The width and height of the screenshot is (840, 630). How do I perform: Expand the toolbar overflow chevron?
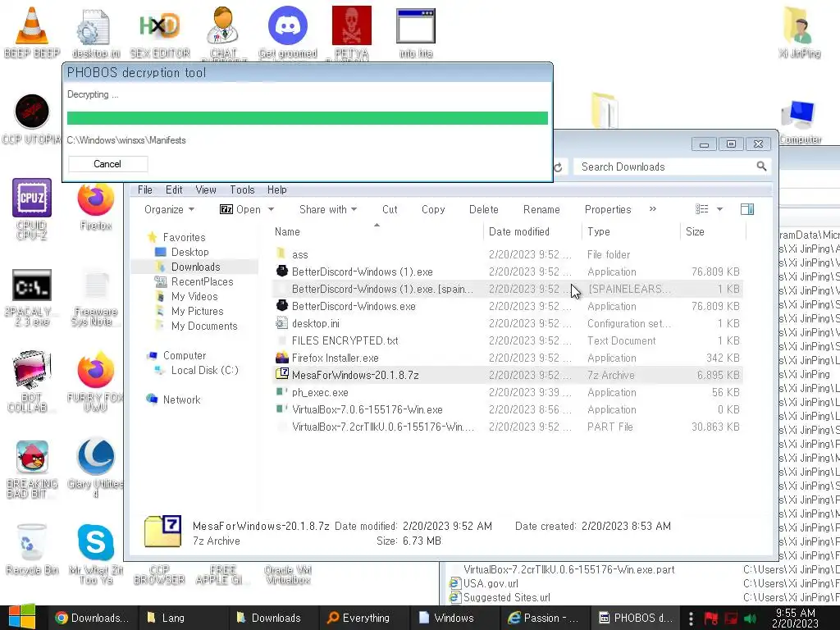(x=652, y=209)
